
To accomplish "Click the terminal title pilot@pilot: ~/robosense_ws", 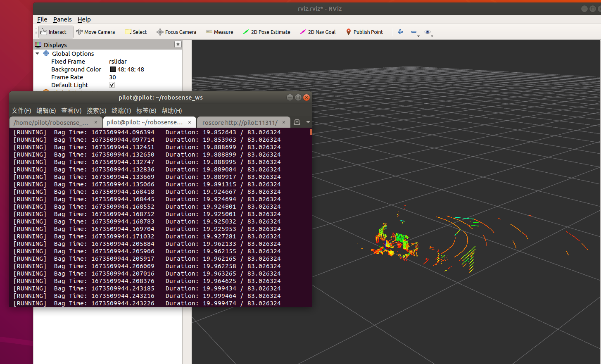I will [161, 98].
